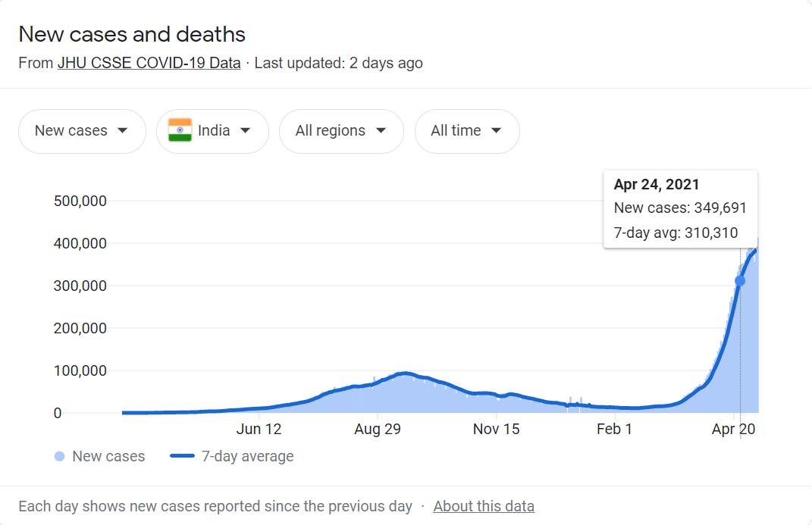Click the New cases and deaths heading

pyautogui.click(x=132, y=34)
